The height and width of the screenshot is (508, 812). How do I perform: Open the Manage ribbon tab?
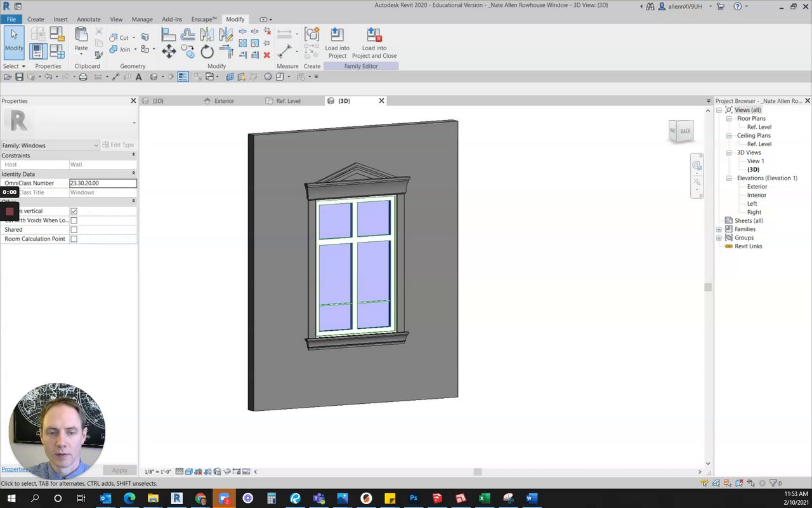(142, 20)
